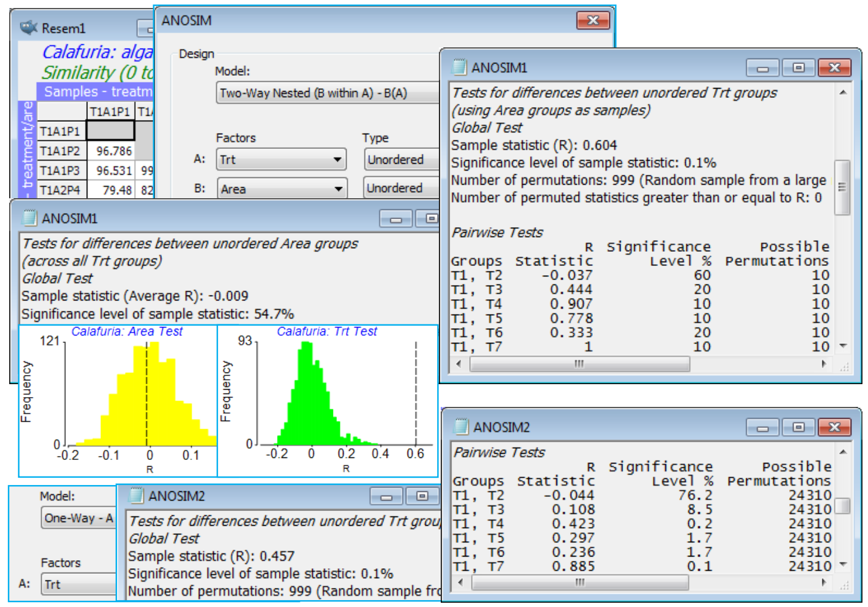The width and height of the screenshot is (868, 607).
Task: Maximize the ANOSIM2 Global Test window
Action: (423, 496)
